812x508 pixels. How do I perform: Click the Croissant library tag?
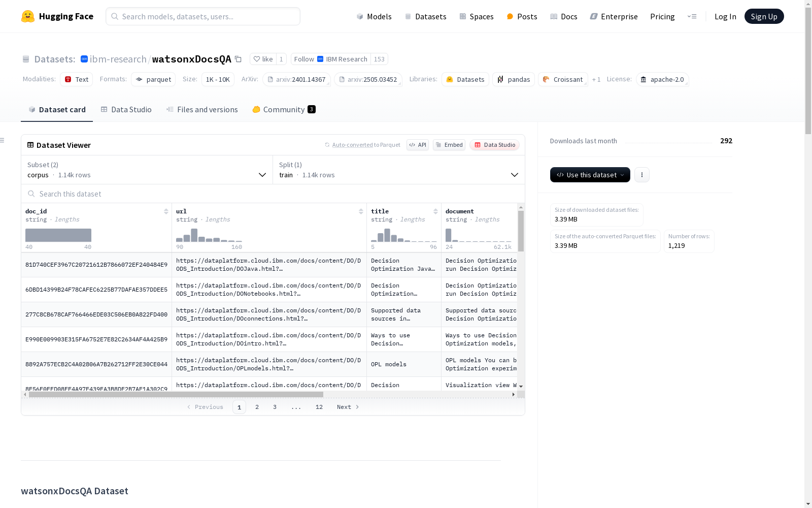pyautogui.click(x=563, y=79)
